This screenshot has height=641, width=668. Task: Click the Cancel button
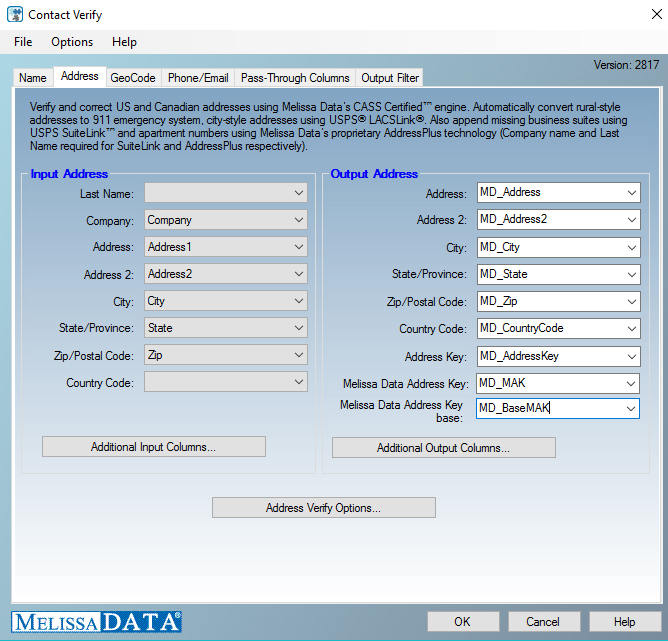544,622
